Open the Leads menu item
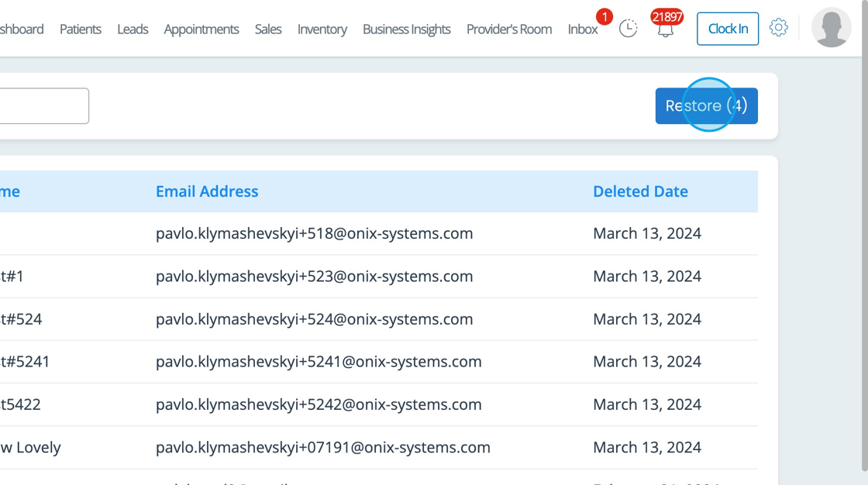Image resolution: width=868 pixels, height=485 pixels. (133, 29)
